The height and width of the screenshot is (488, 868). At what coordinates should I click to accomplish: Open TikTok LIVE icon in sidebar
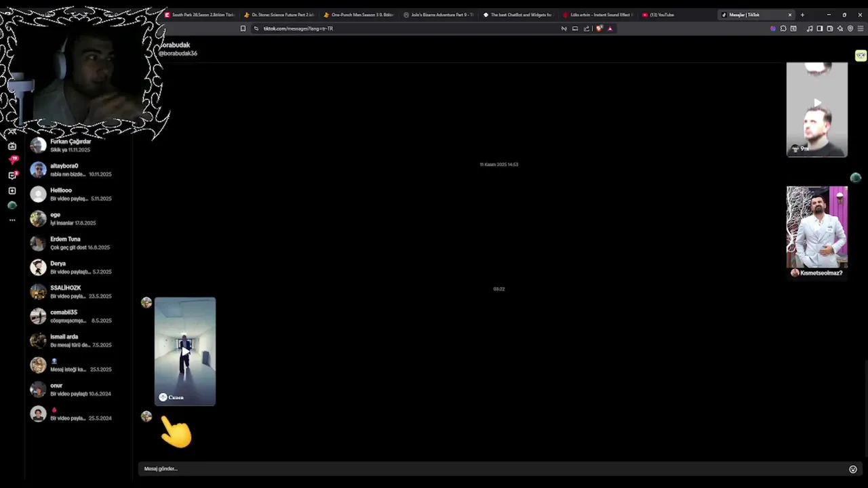12,146
